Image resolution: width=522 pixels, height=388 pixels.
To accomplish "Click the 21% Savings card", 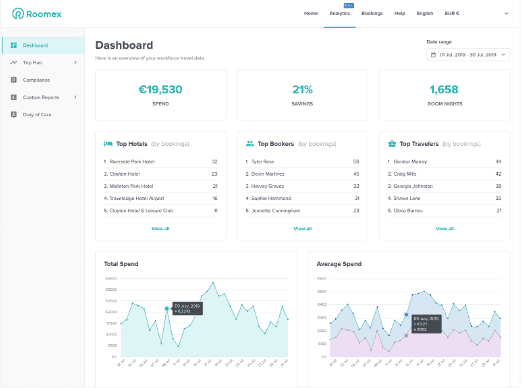I will pyautogui.click(x=302, y=95).
